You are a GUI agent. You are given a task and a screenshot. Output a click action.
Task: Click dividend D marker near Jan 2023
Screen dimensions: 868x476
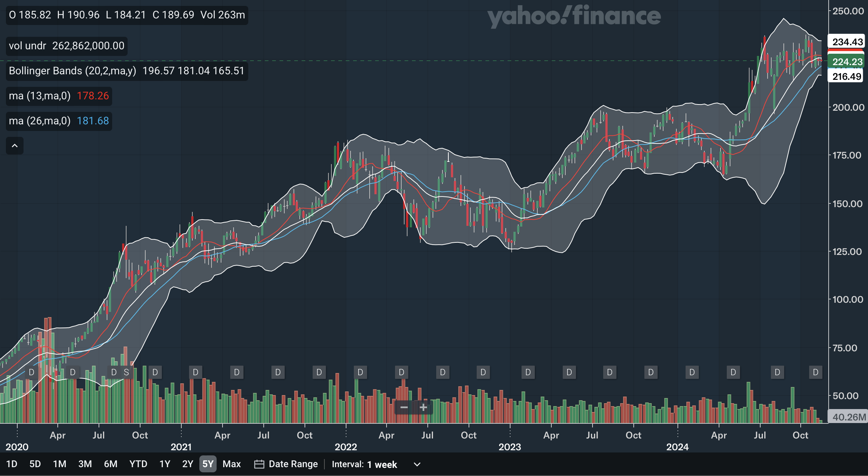pyautogui.click(x=528, y=372)
